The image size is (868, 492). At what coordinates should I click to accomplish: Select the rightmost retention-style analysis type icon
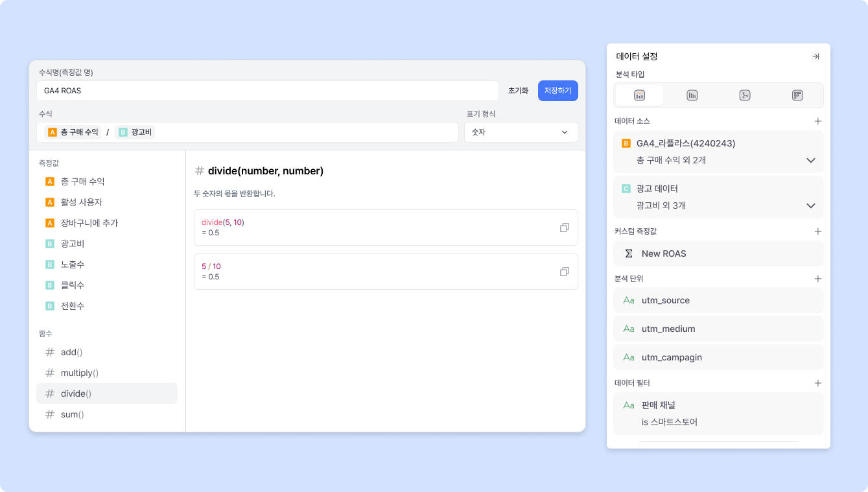click(x=797, y=95)
